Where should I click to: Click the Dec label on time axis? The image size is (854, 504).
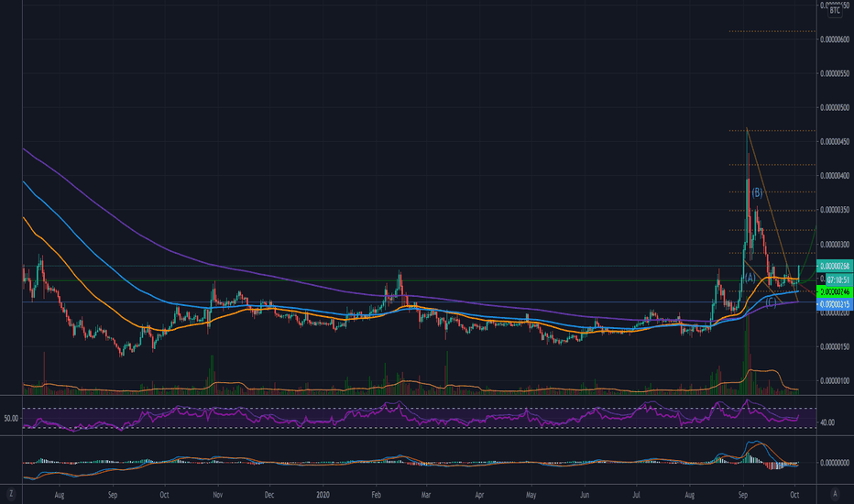tap(269, 495)
